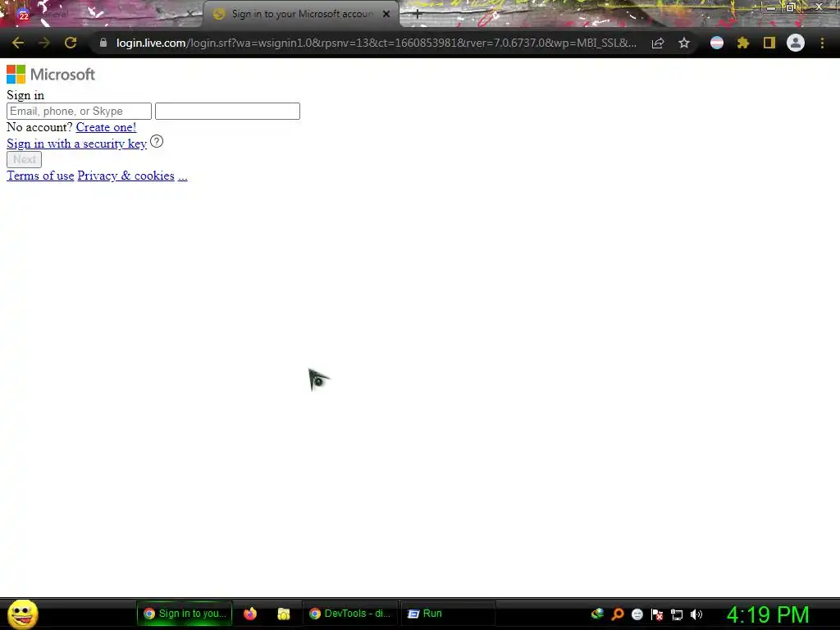The width and height of the screenshot is (840, 630).
Task: Reload the current page
Action: point(71,43)
